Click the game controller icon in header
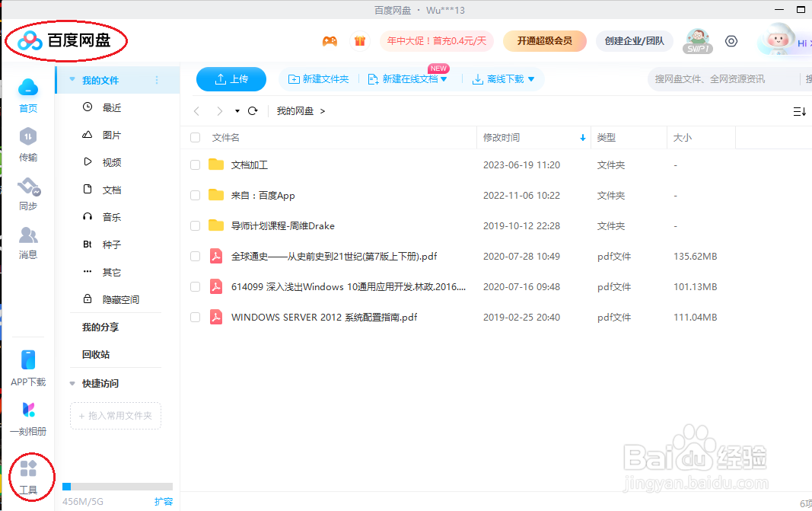The height and width of the screenshot is (511, 812). pyautogui.click(x=330, y=41)
